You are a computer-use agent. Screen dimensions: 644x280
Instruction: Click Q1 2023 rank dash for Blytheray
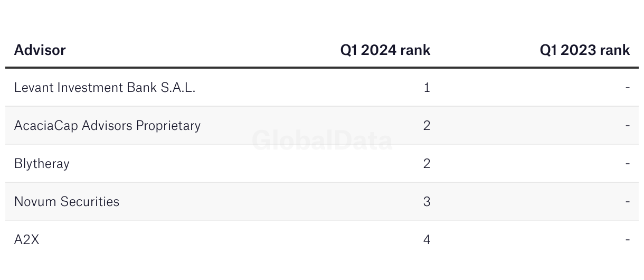tap(628, 164)
